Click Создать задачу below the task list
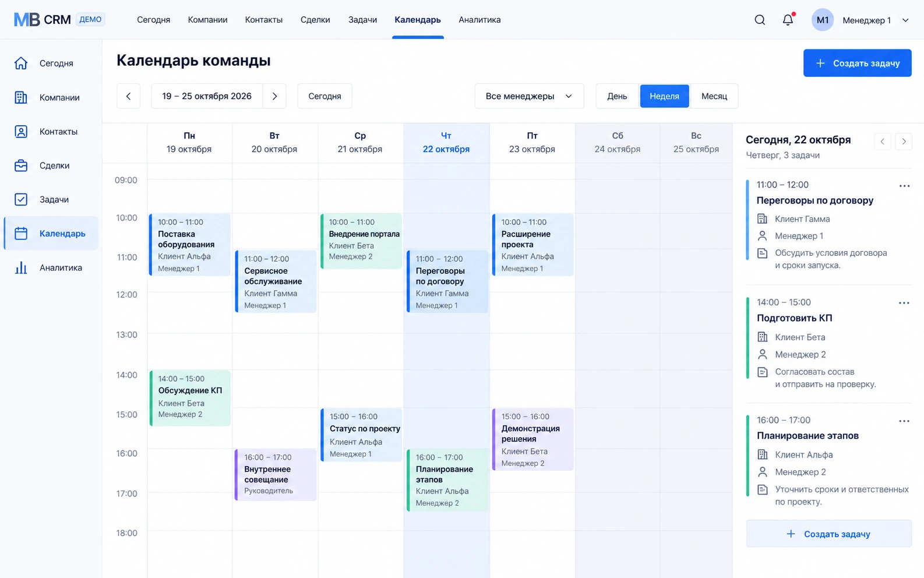Image resolution: width=924 pixels, height=578 pixels. click(x=828, y=534)
